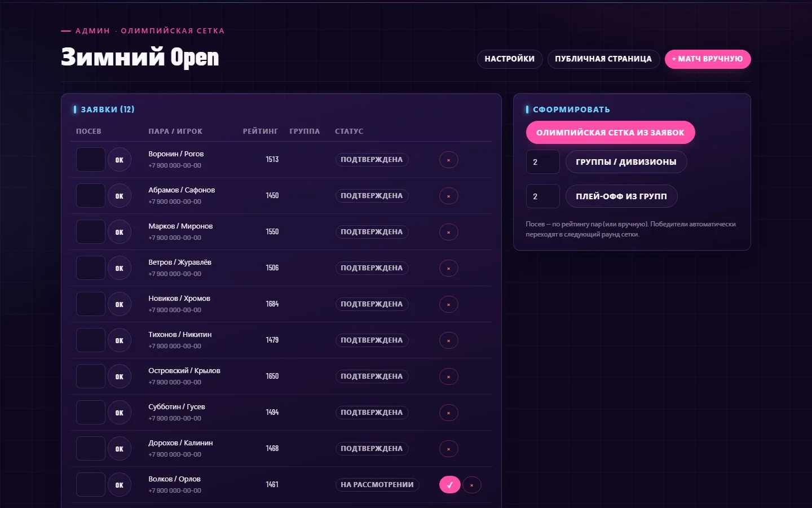812x508 pixels.
Task: Click + МАТЧ ВРУЧНУЮ button
Action: tap(708, 59)
